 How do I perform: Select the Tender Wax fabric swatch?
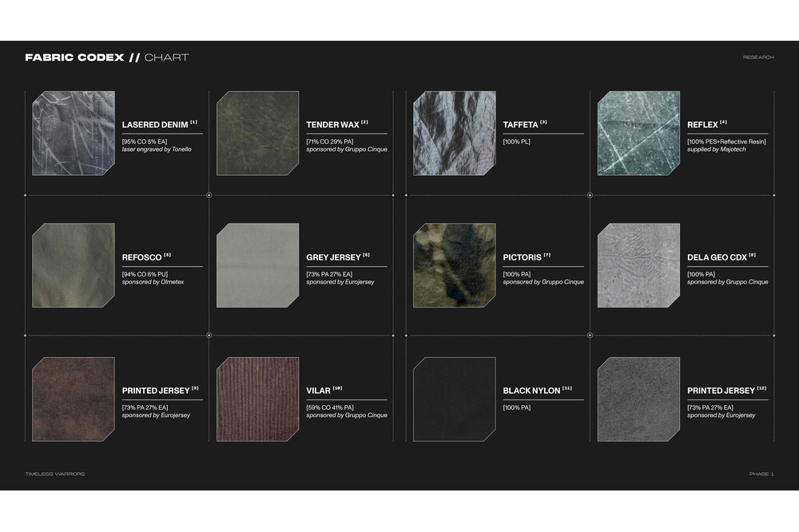(x=257, y=133)
